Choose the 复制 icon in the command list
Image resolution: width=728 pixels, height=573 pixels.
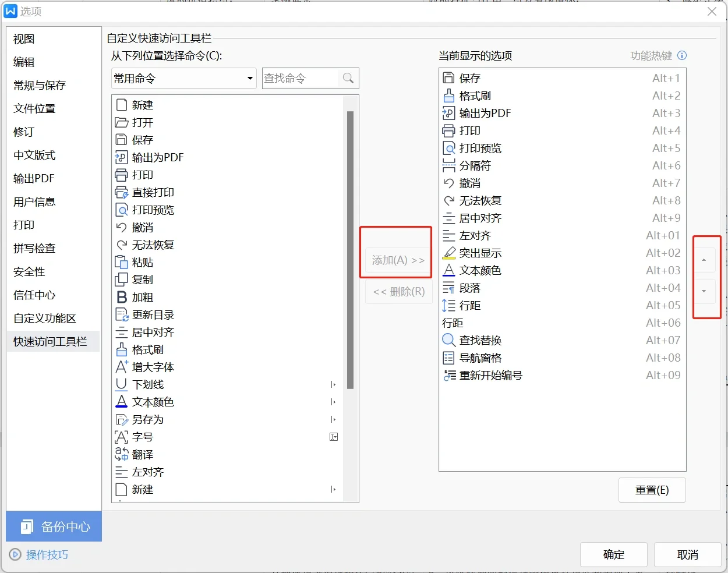coord(121,280)
